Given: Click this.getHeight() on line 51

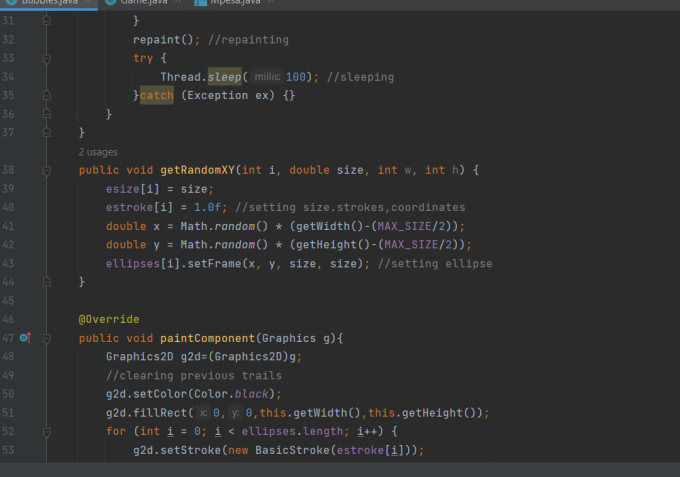Looking at the screenshot, I should click(x=422, y=412).
